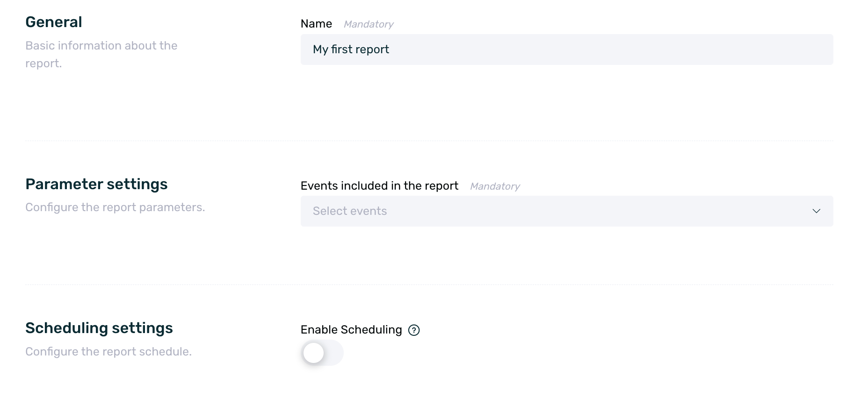
Task: Click 'Basic information about the report' description
Action: 101,46
